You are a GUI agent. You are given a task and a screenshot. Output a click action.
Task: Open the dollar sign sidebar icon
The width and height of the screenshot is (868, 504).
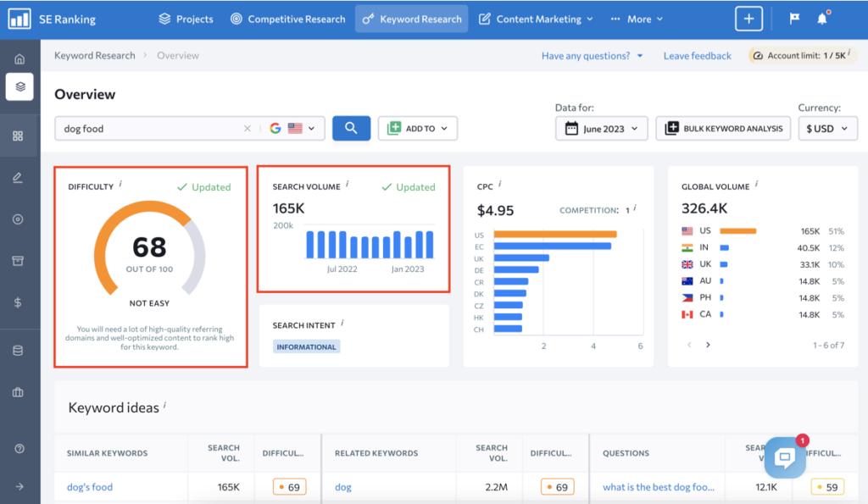click(18, 302)
